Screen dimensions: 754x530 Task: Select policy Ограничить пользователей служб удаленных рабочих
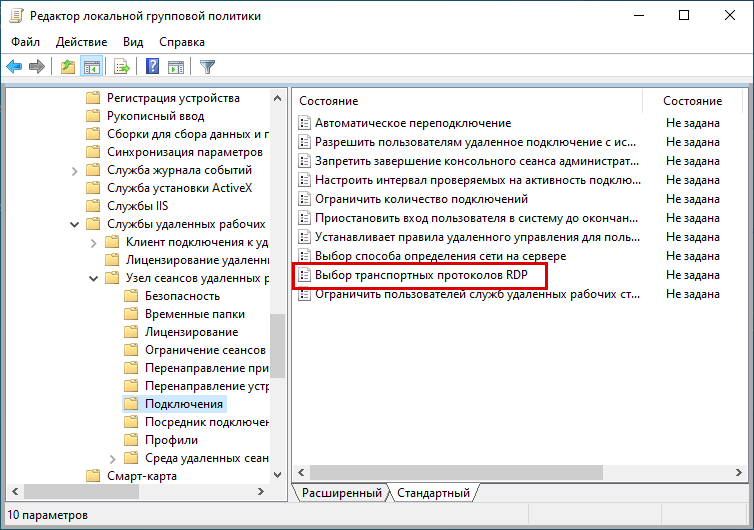(477, 294)
